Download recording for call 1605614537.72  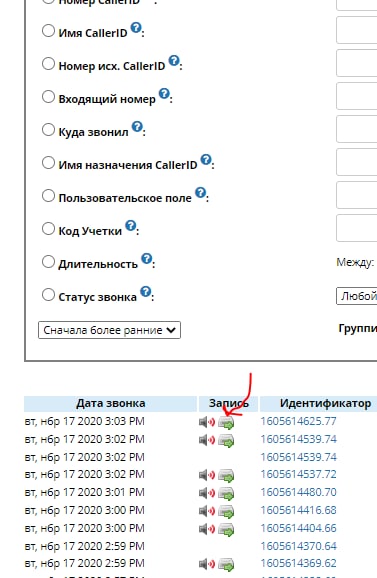coord(226,476)
